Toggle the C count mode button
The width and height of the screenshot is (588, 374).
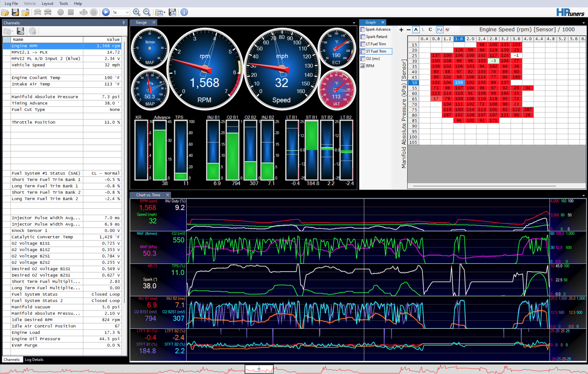point(430,30)
